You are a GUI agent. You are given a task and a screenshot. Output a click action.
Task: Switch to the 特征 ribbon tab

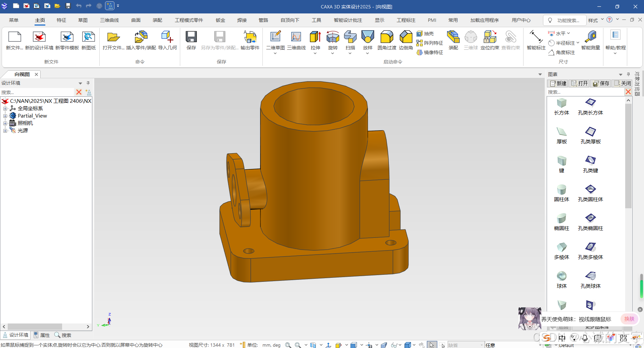point(61,20)
